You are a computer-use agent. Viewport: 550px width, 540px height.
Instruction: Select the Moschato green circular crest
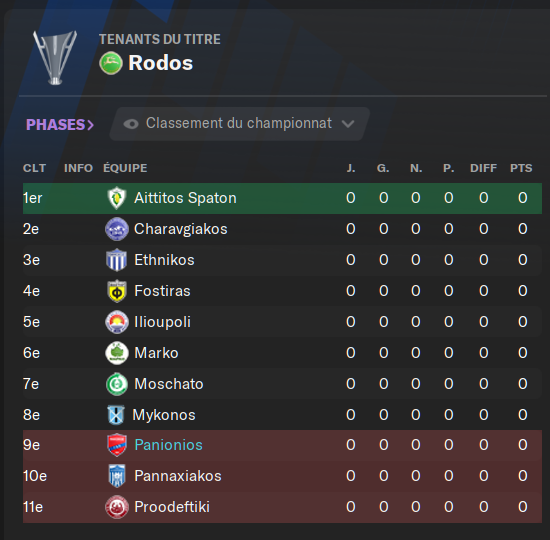tap(116, 384)
